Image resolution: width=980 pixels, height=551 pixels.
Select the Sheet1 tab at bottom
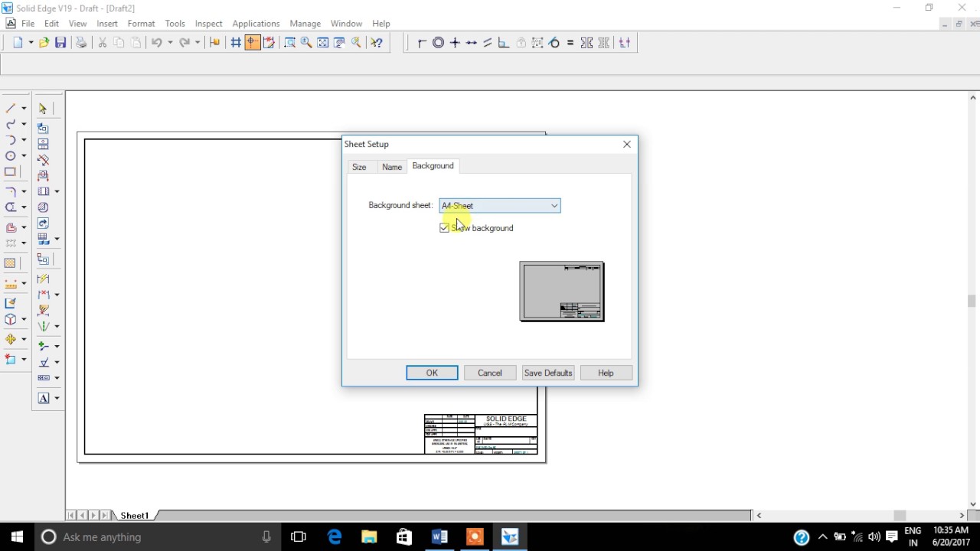pos(135,516)
